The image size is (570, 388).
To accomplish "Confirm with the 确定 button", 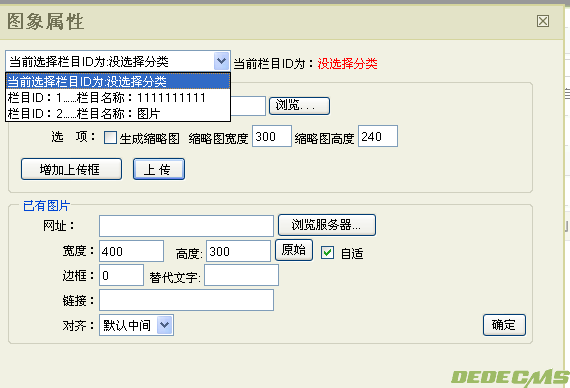I will (504, 325).
